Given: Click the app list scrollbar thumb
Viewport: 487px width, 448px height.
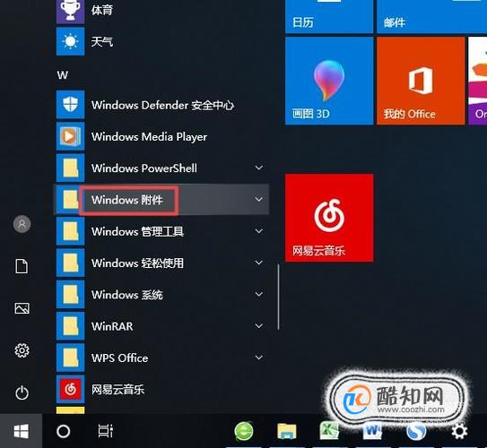Looking at the screenshot, I should point(278,297).
